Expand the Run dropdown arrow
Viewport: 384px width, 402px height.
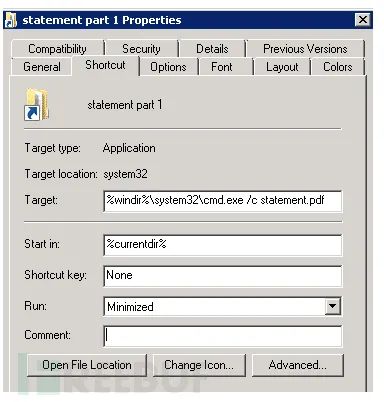coord(333,306)
